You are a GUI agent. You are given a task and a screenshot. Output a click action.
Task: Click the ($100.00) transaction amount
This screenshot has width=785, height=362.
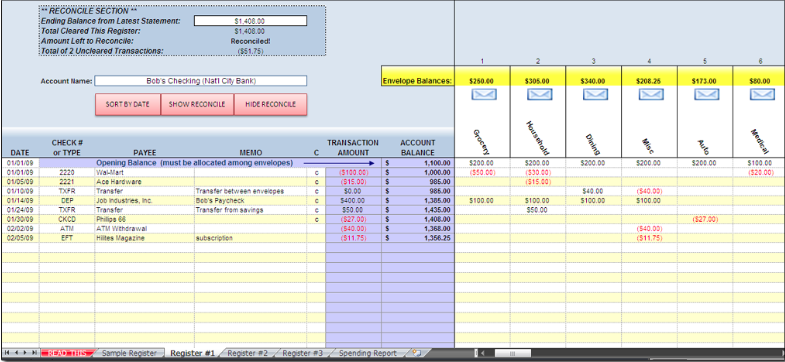pos(353,172)
